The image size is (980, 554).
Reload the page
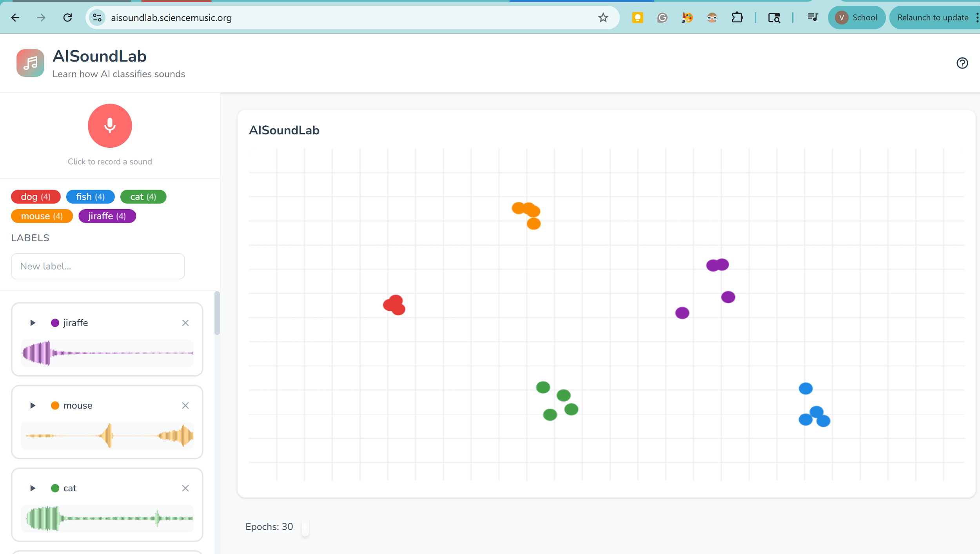coord(67,18)
